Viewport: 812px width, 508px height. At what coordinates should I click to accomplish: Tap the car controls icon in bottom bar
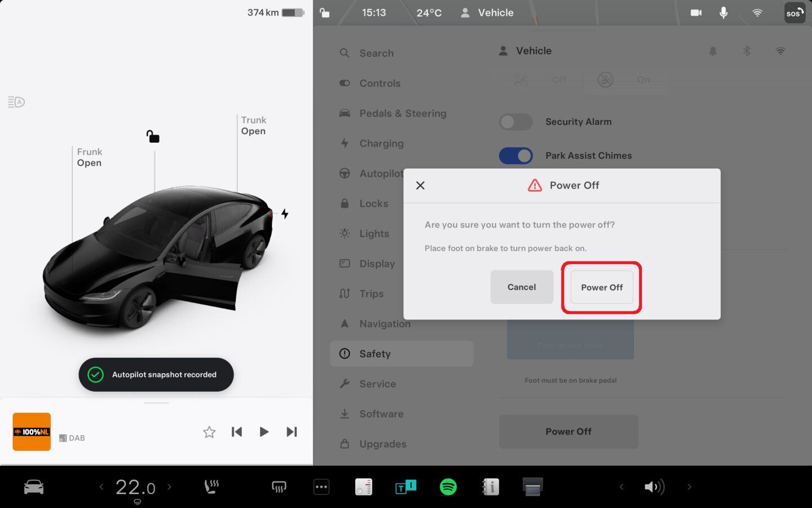point(34,487)
